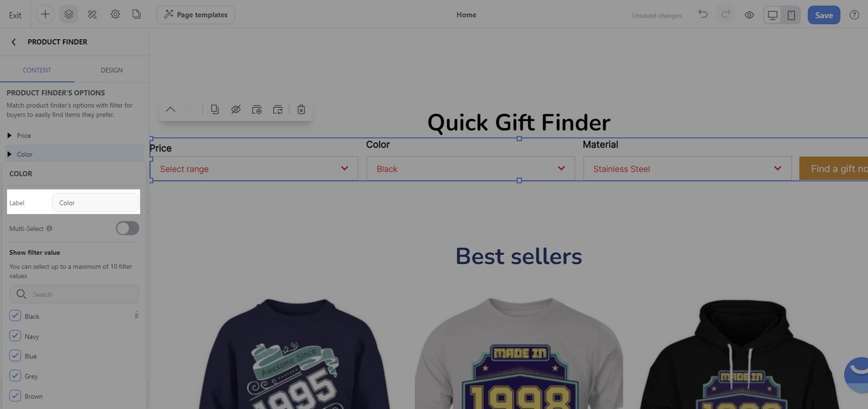Switch to mobile device view
Screen dimensions: 868x409
click(x=792, y=15)
